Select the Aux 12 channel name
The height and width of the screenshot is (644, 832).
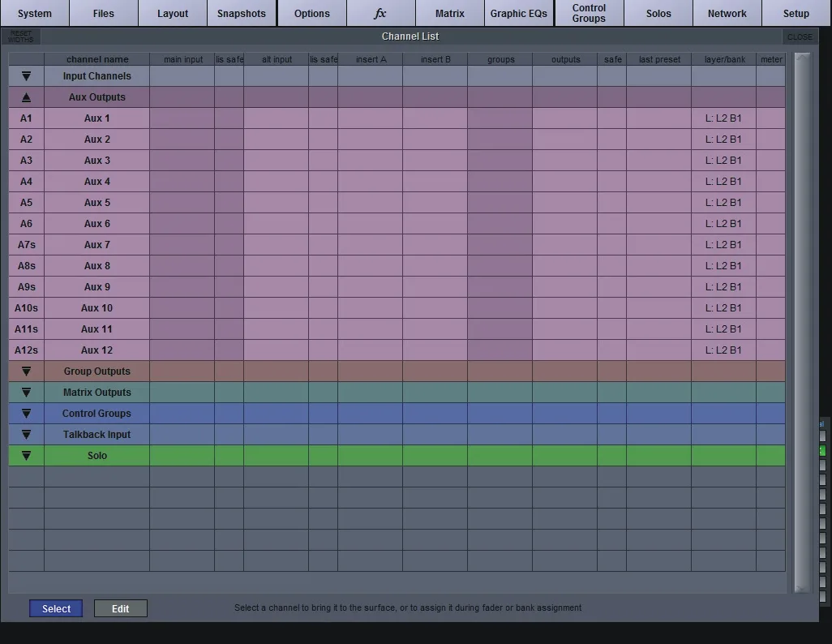(x=97, y=350)
